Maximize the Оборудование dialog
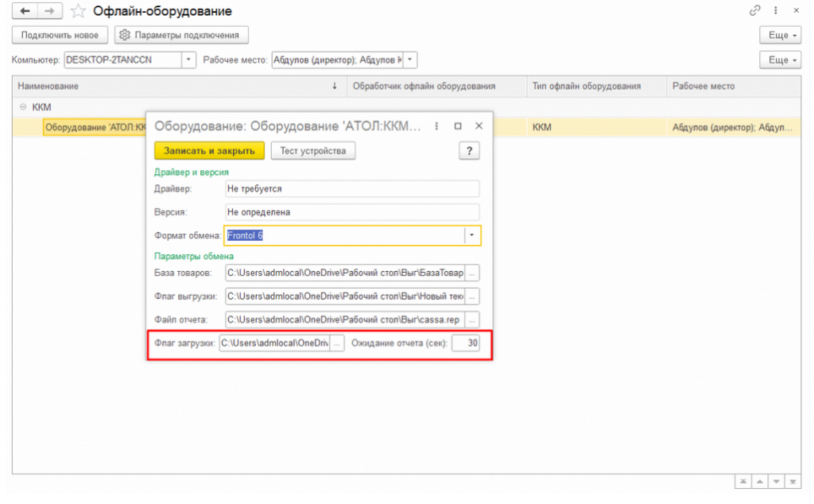This screenshot has width=814, height=504. pos(458,126)
